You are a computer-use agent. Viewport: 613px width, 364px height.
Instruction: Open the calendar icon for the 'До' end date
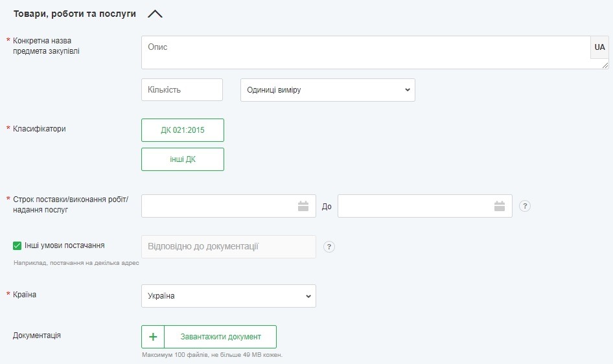[500, 206]
